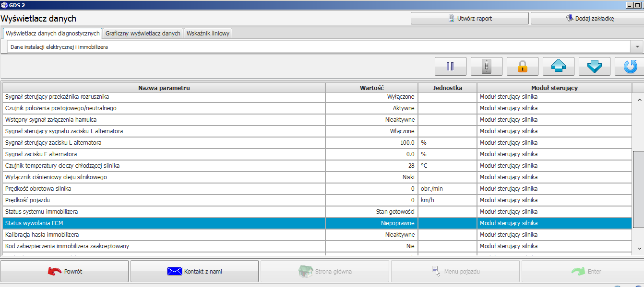
Task: Click the Kontakt z nami envelope button
Action: coord(194,271)
